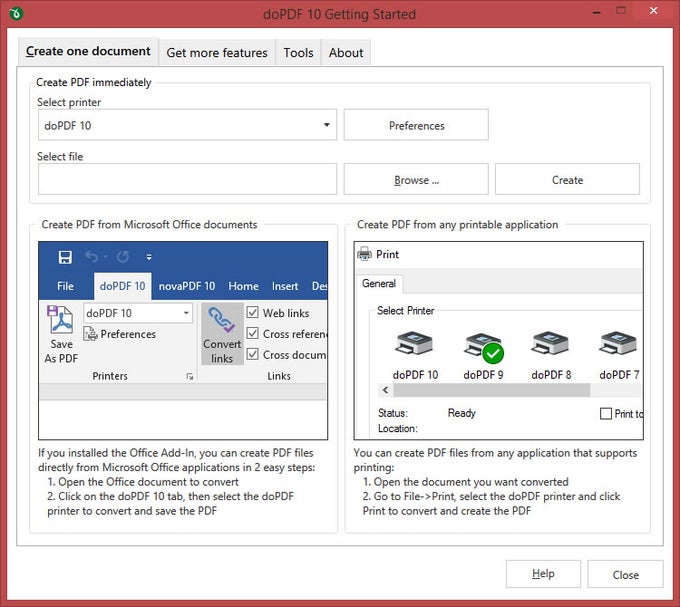
Task: Click the floppy disk save icon
Action: 65,257
